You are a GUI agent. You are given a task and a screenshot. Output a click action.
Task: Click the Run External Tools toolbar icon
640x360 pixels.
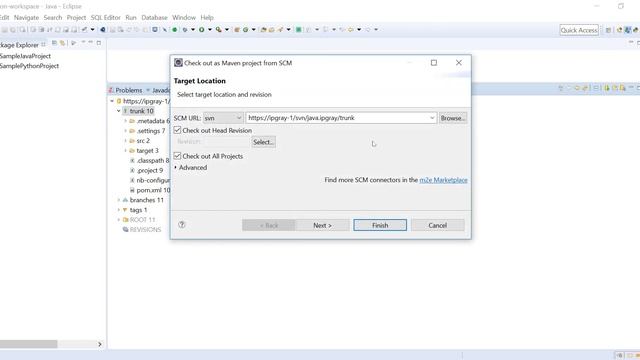[219, 29]
